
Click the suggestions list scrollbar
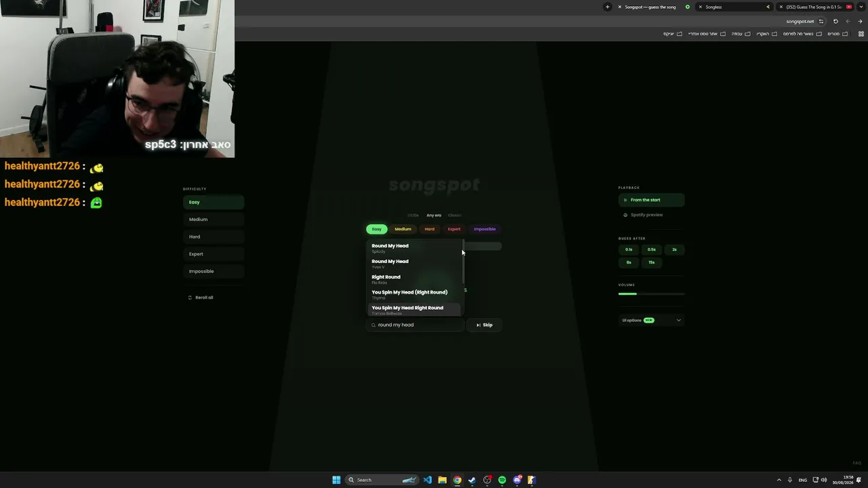coord(463,262)
